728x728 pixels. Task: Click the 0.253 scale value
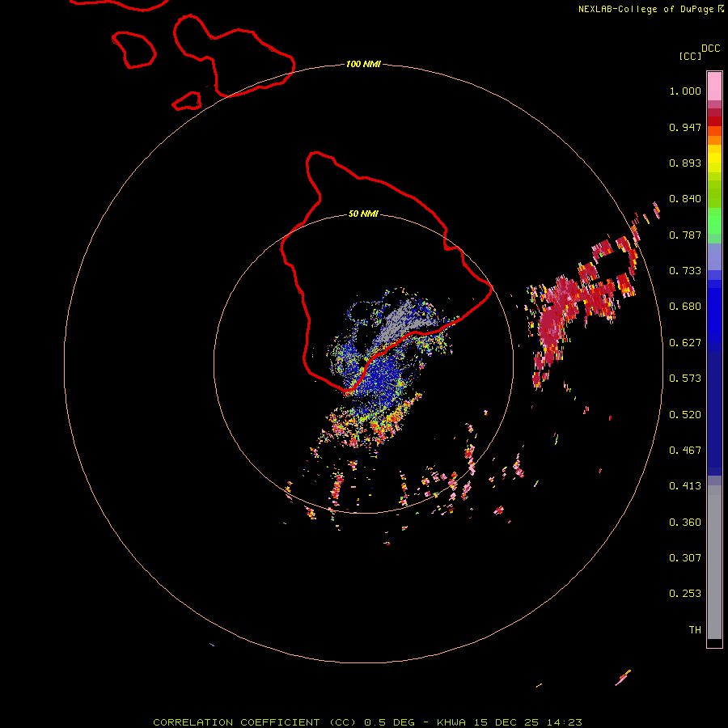tap(685, 594)
